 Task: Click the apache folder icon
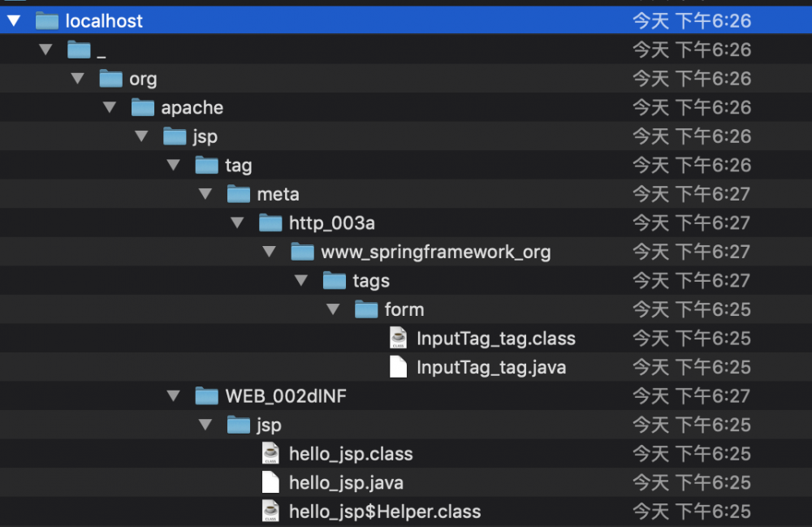(x=141, y=107)
